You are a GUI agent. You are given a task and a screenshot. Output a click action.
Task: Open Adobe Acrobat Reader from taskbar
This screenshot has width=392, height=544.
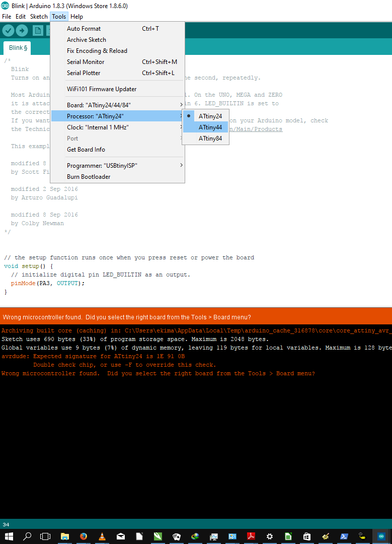pos(251,536)
